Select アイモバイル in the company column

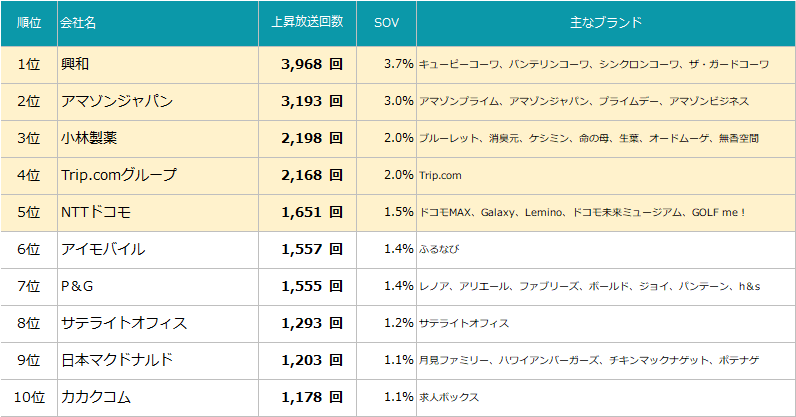(x=102, y=249)
